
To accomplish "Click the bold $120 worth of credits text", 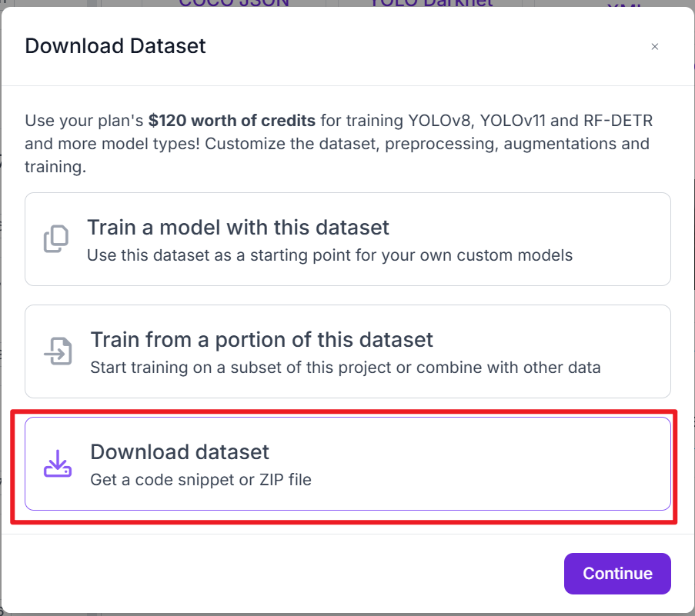I will (x=232, y=121).
